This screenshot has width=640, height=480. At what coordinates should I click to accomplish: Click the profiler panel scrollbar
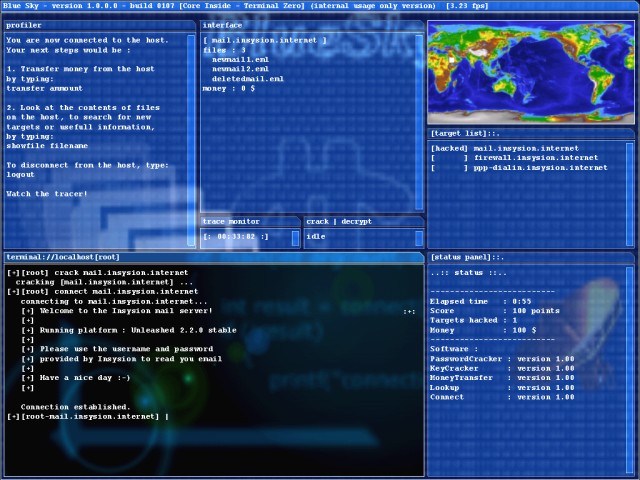[191, 140]
